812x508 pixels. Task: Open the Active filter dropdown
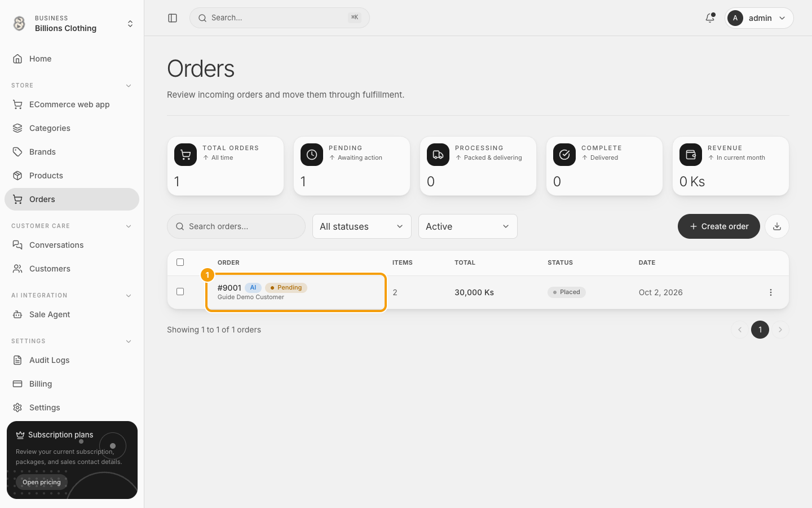[x=468, y=226]
